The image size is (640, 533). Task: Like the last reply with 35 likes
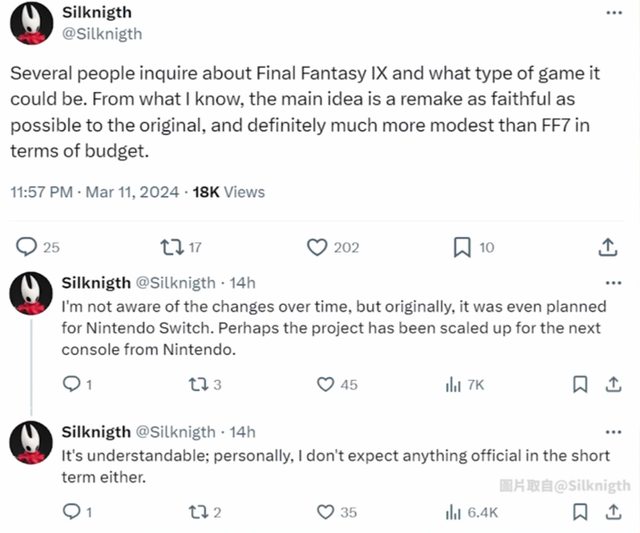(x=325, y=512)
